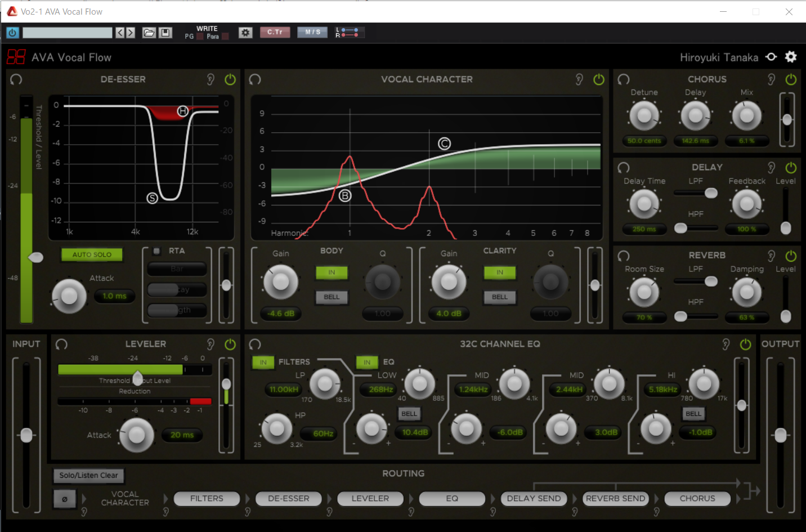Toggle phase invert Ø button
The height and width of the screenshot is (532, 806).
coord(65,499)
